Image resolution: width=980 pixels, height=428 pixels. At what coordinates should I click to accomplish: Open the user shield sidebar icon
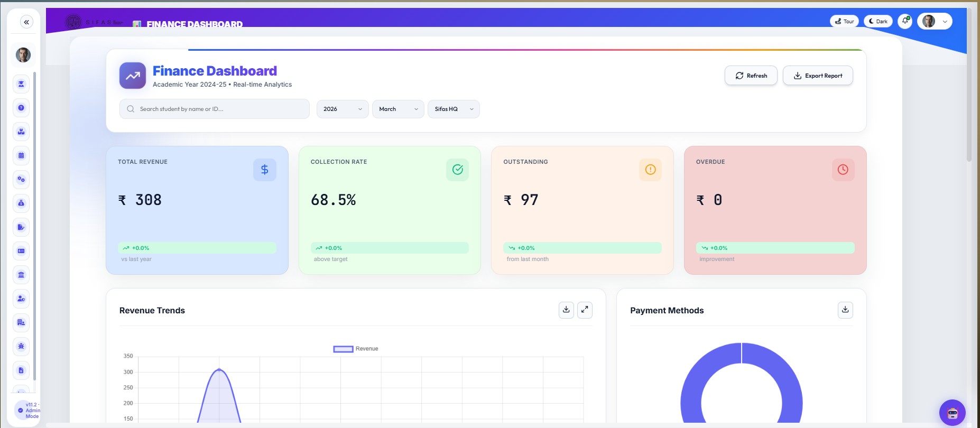(21, 299)
